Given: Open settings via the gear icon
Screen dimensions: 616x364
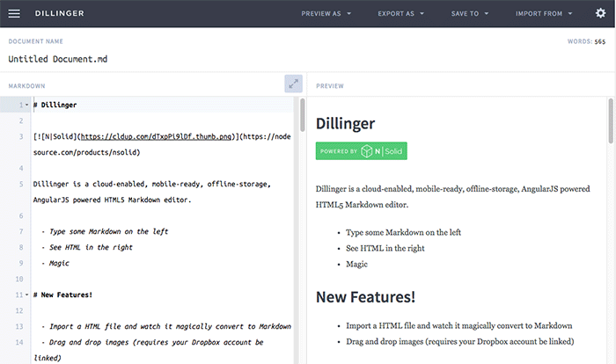Looking at the screenshot, I should pyautogui.click(x=600, y=13).
